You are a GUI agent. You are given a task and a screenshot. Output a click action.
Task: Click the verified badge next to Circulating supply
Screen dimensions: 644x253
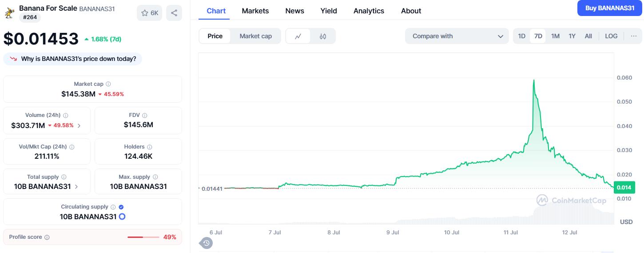[121, 207]
